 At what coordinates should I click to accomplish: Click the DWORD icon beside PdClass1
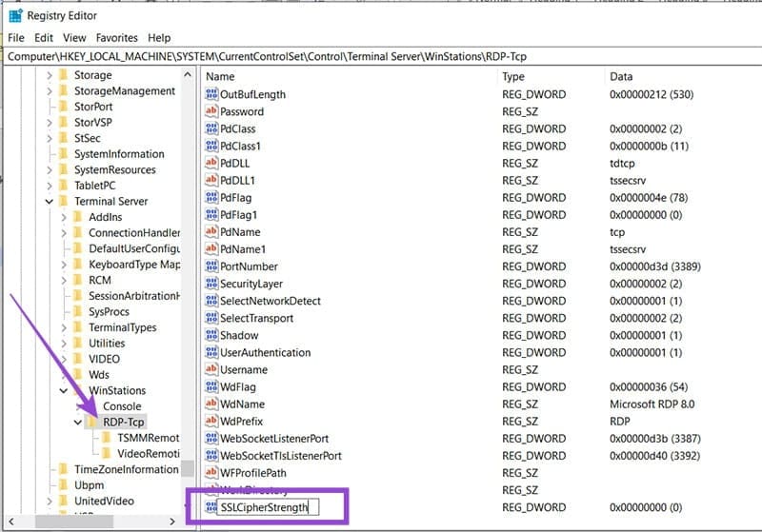click(x=211, y=146)
